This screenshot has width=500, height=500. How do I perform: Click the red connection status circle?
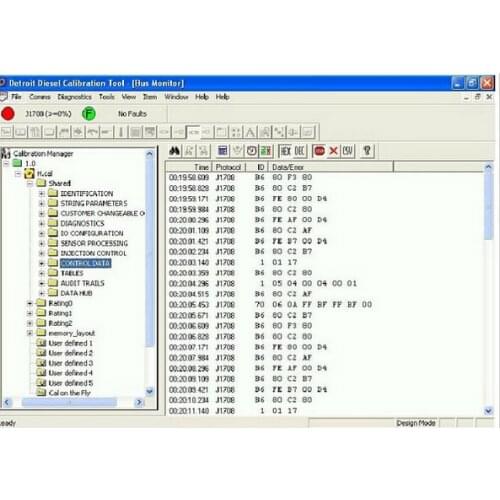pos(8,114)
